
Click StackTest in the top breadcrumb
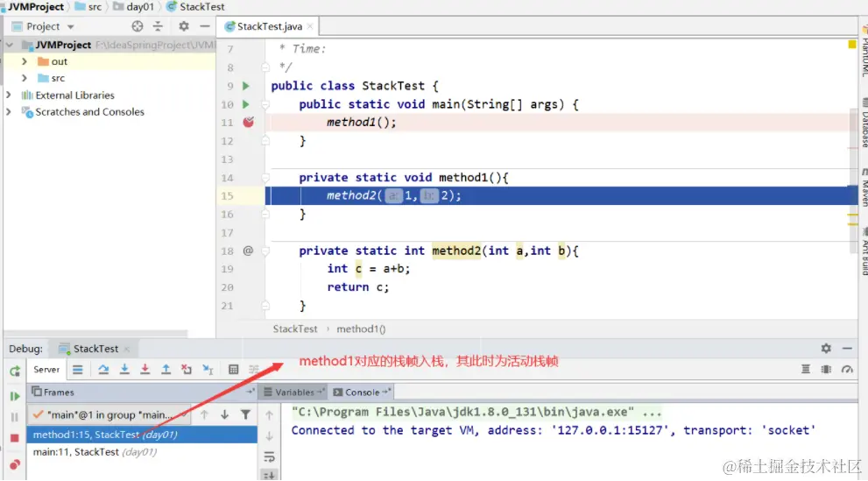click(x=196, y=7)
